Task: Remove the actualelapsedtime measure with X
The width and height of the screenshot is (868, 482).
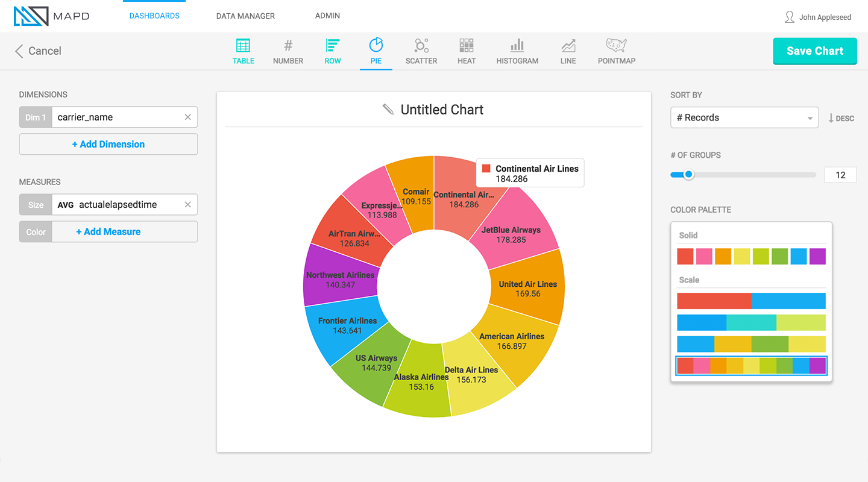Action: (187, 205)
